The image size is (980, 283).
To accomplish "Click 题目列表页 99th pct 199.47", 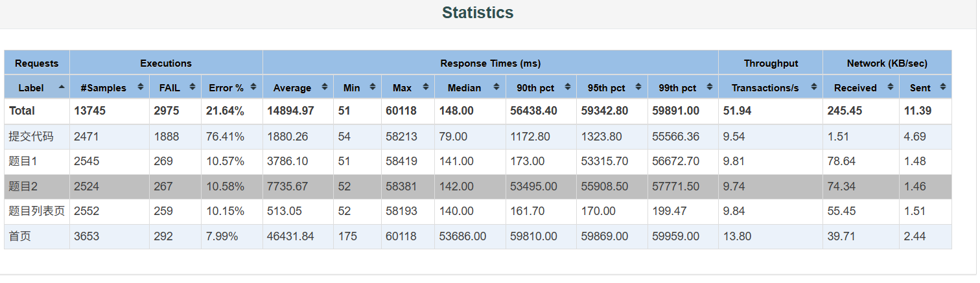I will [669, 211].
